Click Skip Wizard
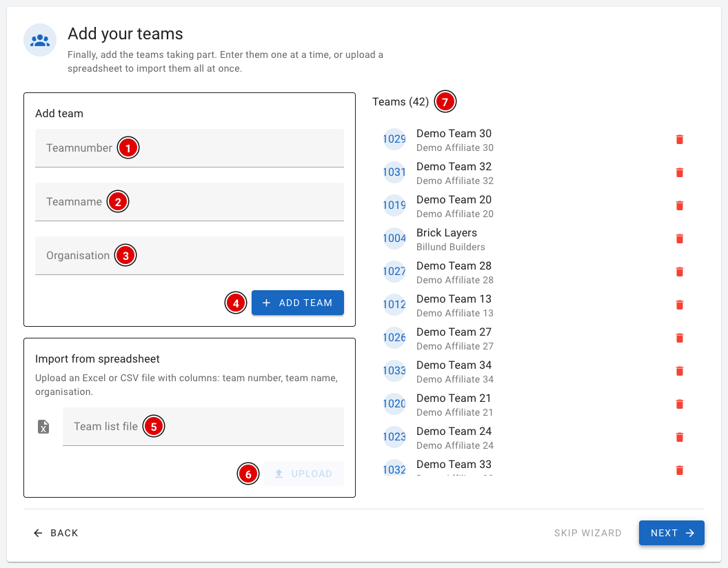The height and width of the screenshot is (568, 728). tap(588, 534)
